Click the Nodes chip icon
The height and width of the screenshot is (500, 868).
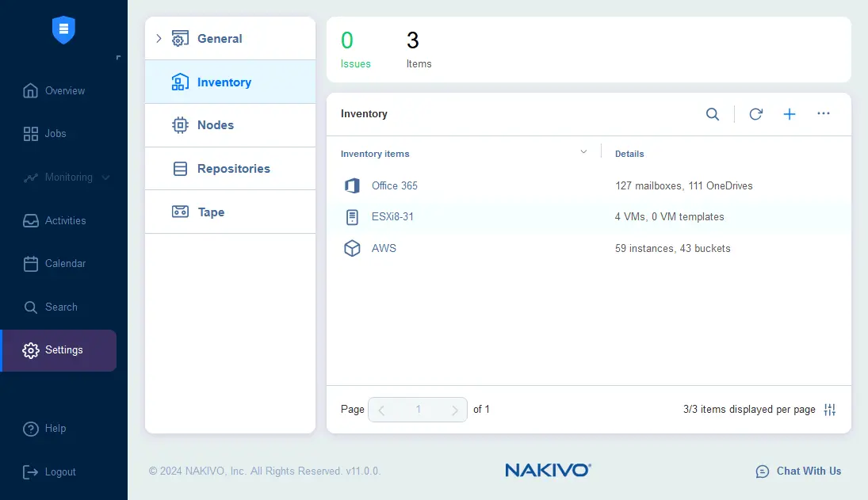[180, 125]
